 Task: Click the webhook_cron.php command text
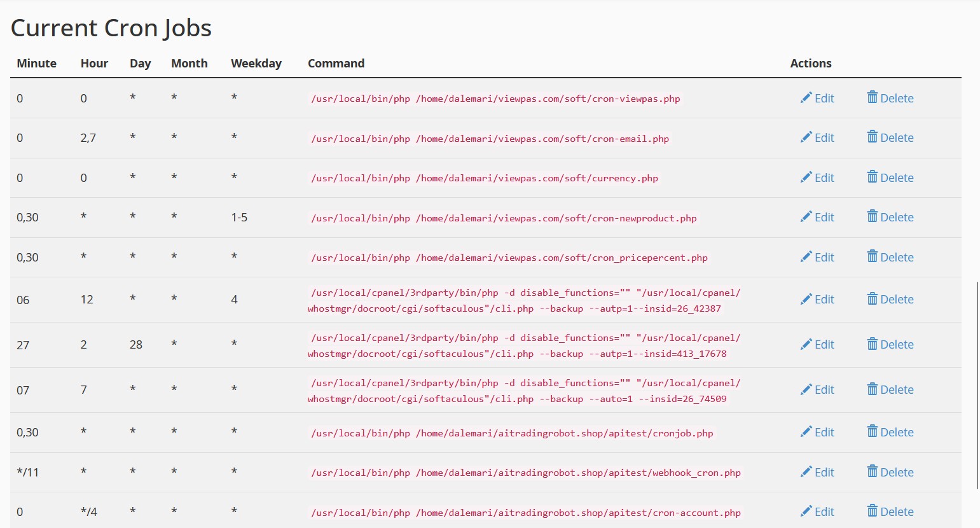pos(525,473)
